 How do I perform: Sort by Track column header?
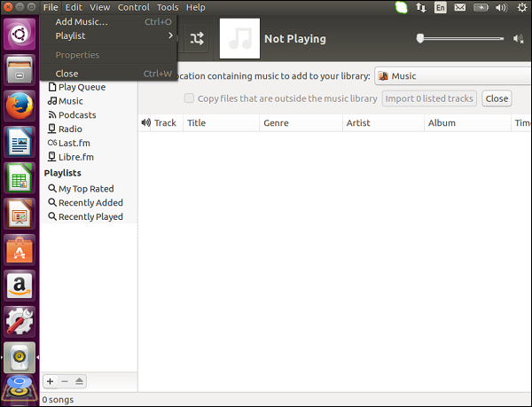pyautogui.click(x=165, y=122)
